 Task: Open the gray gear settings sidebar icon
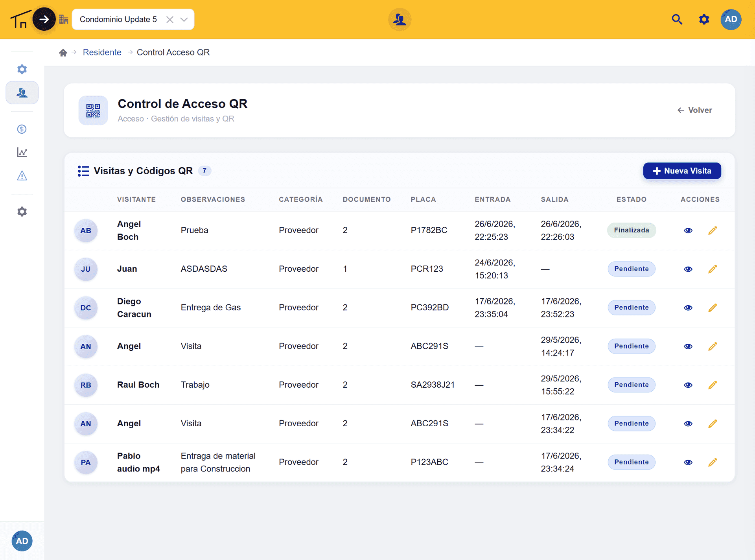click(x=22, y=212)
